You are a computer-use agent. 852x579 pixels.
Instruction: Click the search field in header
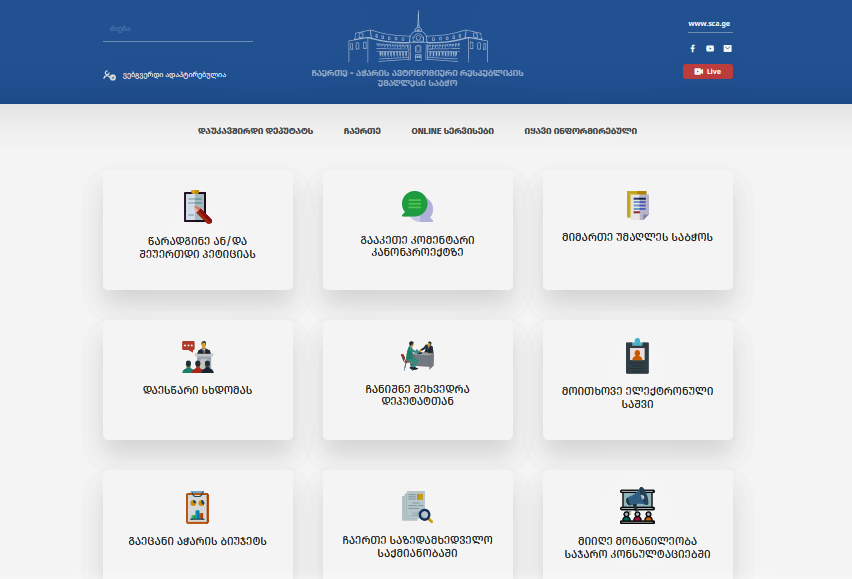pyautogui.click(x=177, y=30)
